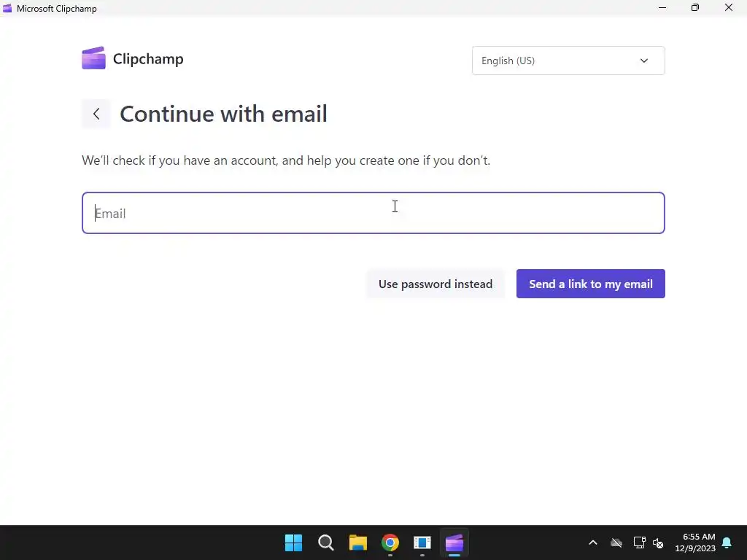The height and width of the screenshot is (560, 747).
Task: Show hidden system tray icons
Action: (x=593, y=542)
